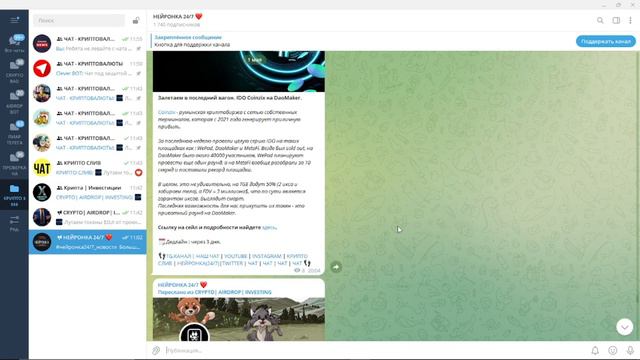
Task: Open the Переслано из CRYPTO | AIRDROP source
Action: (215, 292)
